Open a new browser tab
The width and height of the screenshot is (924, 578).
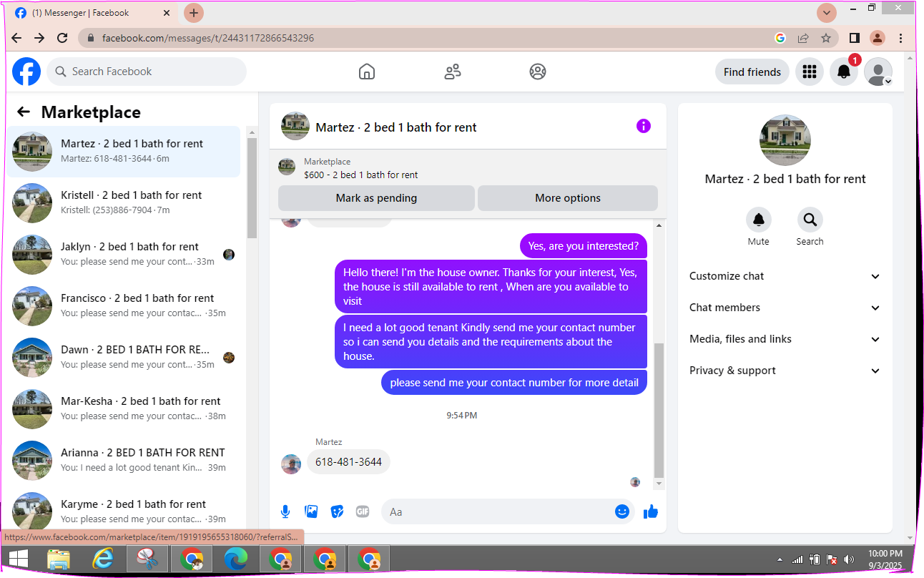point(194,13)
